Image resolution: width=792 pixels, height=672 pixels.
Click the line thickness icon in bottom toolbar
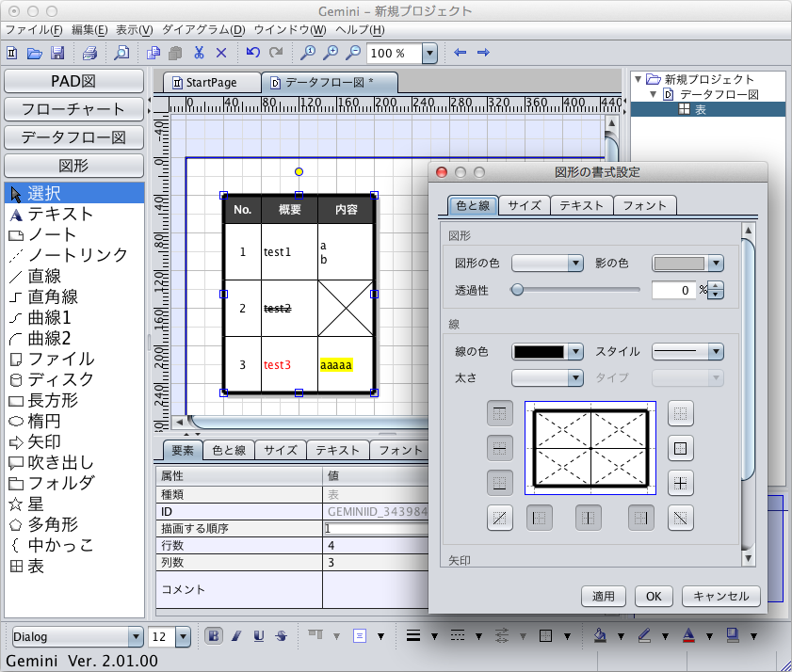click(413, 635)
